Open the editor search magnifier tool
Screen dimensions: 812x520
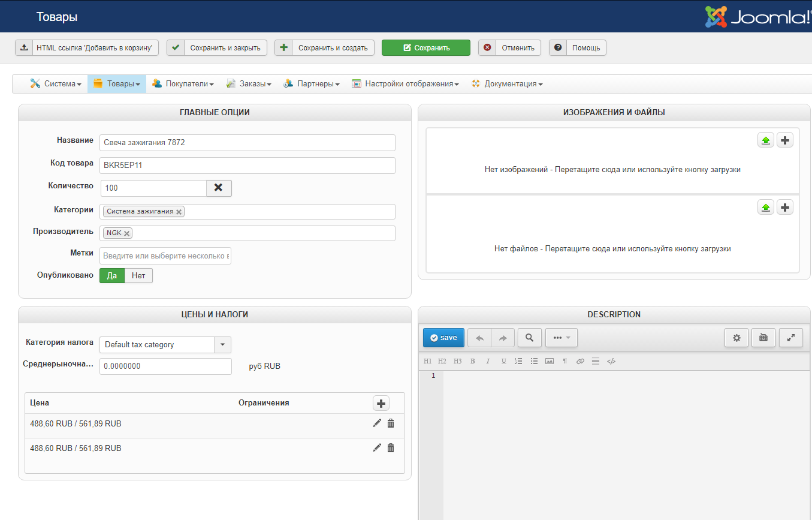pyautogui.click(x=529, y=338)
